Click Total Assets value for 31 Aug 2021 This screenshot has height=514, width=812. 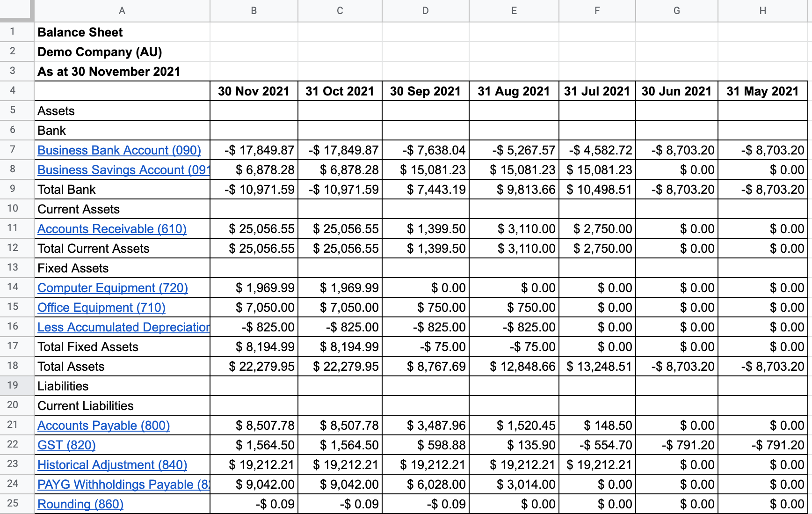(514, 367)
